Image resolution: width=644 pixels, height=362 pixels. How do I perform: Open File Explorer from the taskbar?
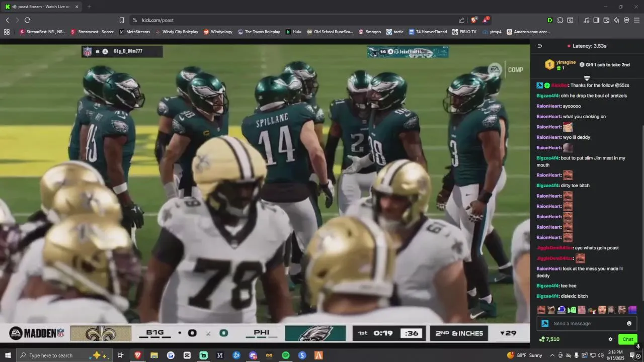tap(154, 355)
